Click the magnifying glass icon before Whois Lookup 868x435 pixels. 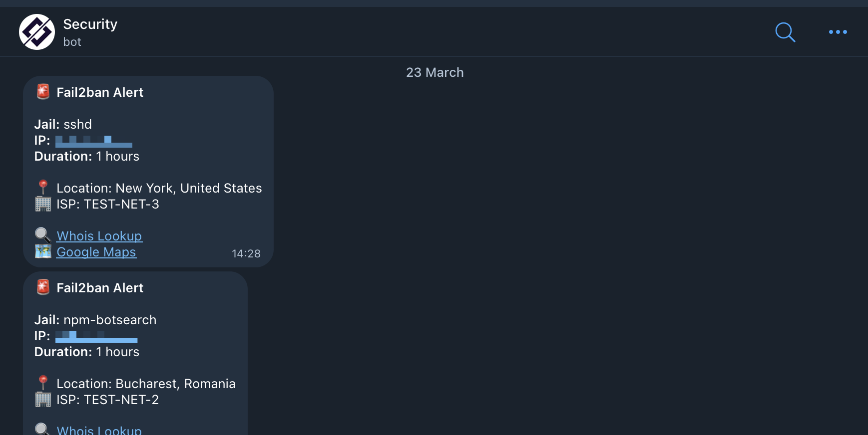(x=42, y=235)
